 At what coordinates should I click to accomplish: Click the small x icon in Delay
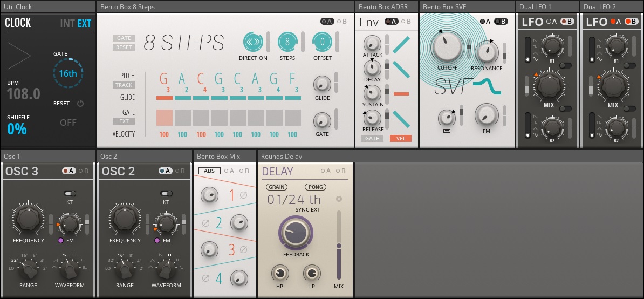click(339, 199)
